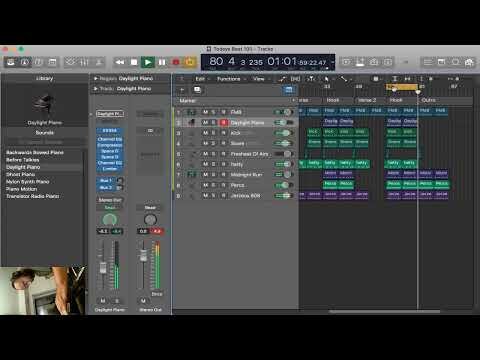Viewport: 480px width, 360px height.
Task: Click the Show Automation button
Action: pos(282,79)
